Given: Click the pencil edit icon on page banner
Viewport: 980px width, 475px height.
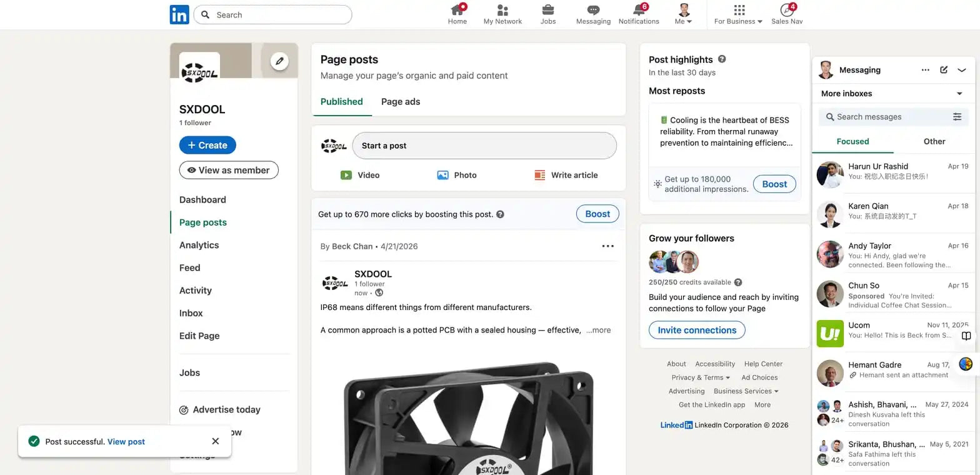Looking at the screenshot, I should click(279, 61).
